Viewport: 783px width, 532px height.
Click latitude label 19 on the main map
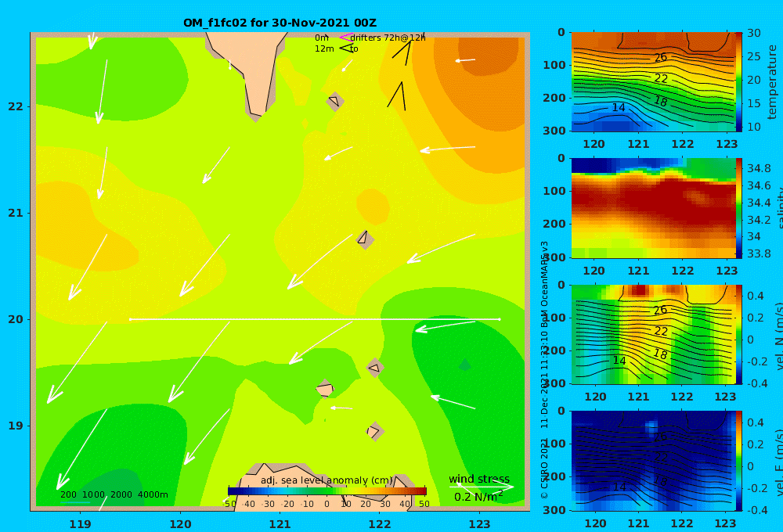pyautogui.click(x=16, y=426)
